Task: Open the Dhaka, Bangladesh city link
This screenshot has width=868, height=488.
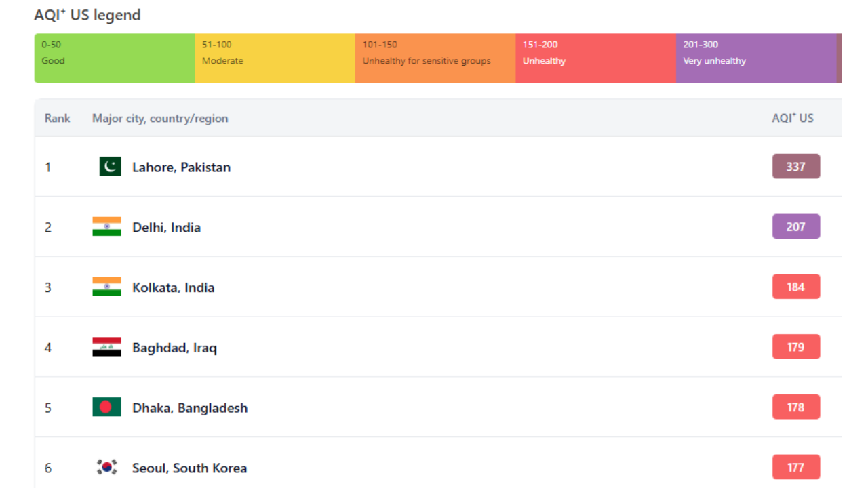Action: click(x=190, y=408)
